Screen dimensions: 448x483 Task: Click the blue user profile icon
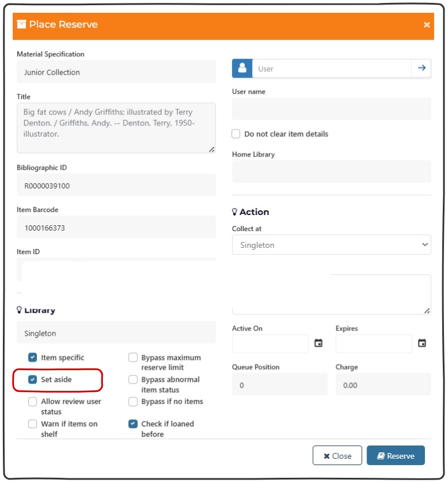point(242,68)
